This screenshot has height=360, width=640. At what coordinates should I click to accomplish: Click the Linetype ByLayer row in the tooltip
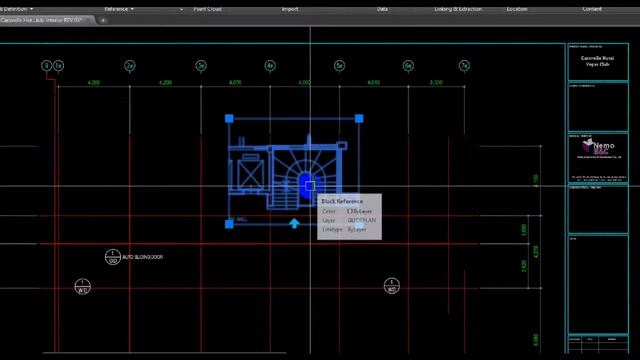(x=344, y=229)
